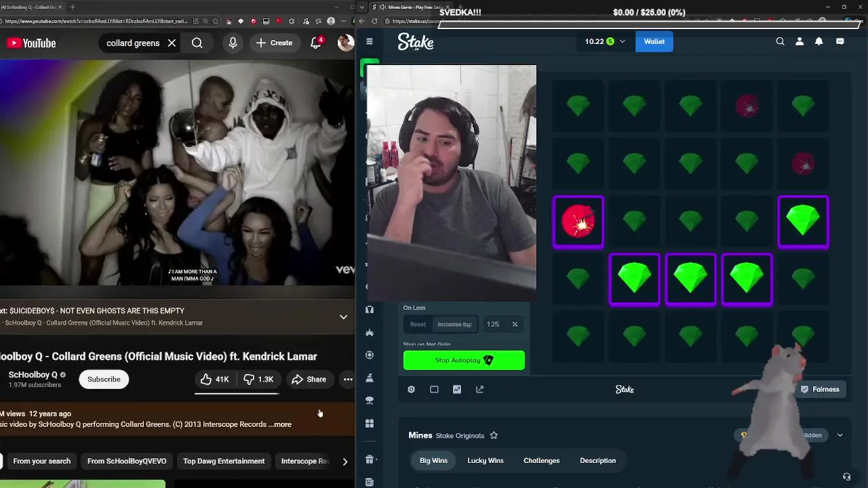The width and height of the screenshot is (868, 488).
Task: Toggle theatre mode for Mines game
Action: coord(434,389)
